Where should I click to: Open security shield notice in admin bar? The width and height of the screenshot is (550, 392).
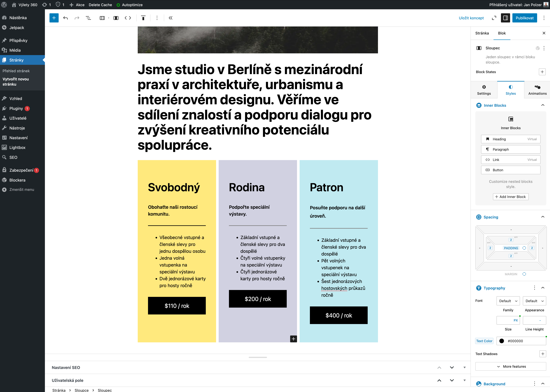pyautogui.click(x=60, y=5)
